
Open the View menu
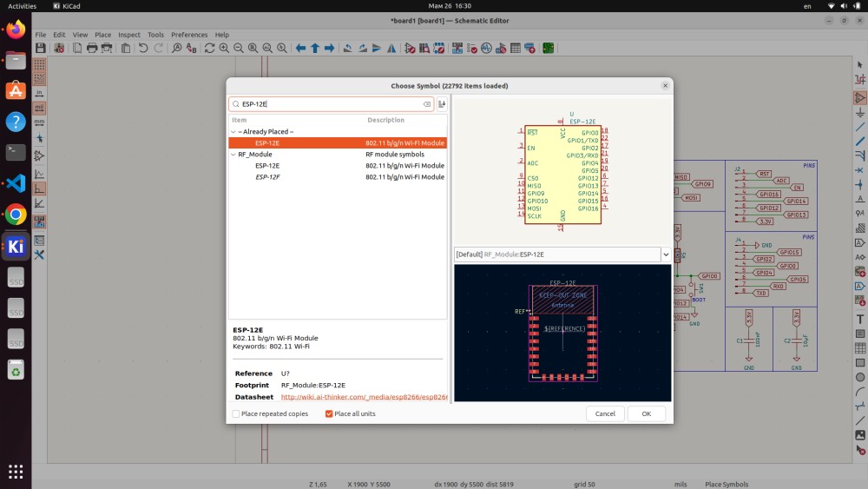(80, 35)
